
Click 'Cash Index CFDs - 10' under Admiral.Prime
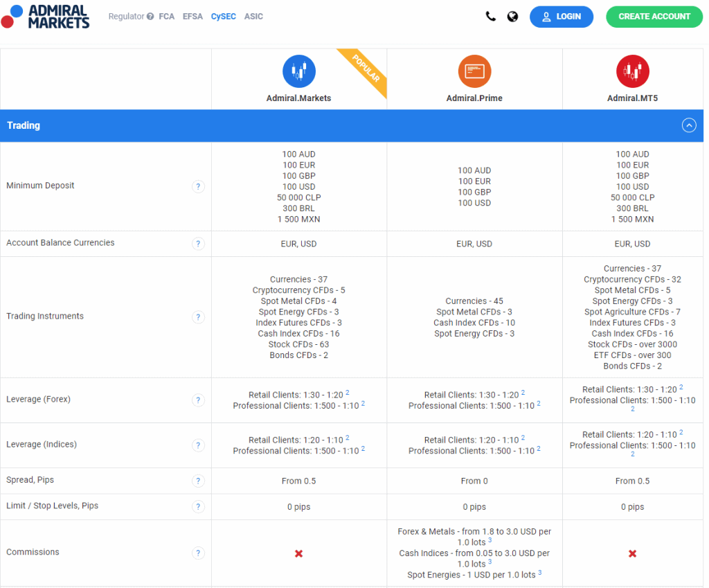point(474,323)
